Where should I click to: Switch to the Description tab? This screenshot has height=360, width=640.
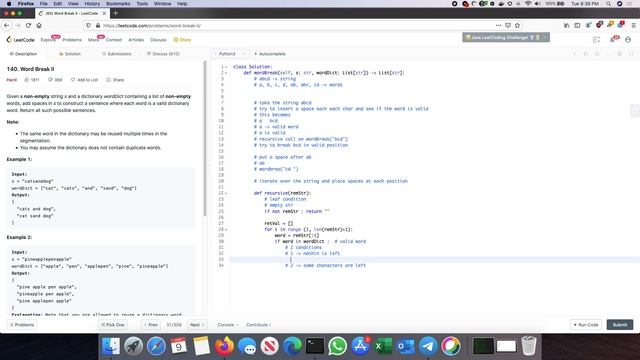click(23, 53)
